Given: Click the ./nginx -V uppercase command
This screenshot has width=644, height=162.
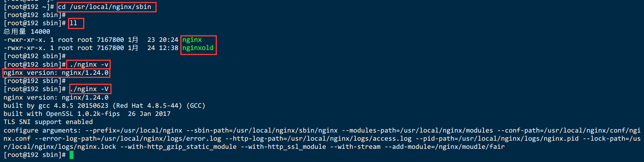Looking at the screenshot, I should tap(89, 89).
